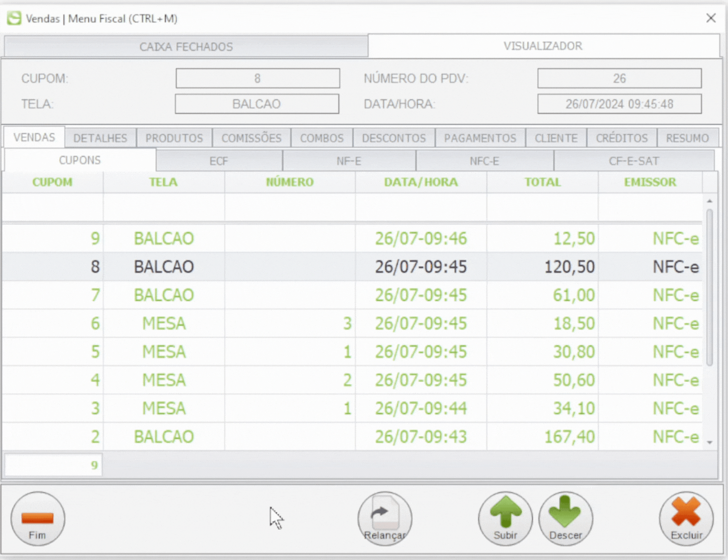728x560 pixels.
Task: Switch to the COMISSÕES tab
Action: (251, 138)
